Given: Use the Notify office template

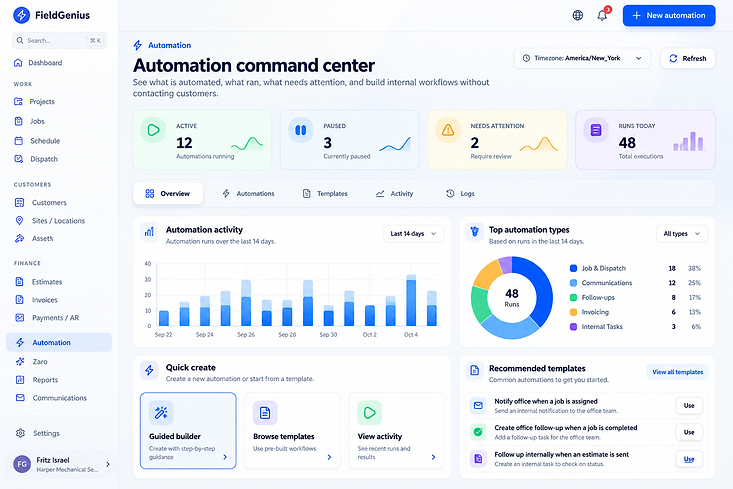Looking at the screenshot, I should pos(689,405).
